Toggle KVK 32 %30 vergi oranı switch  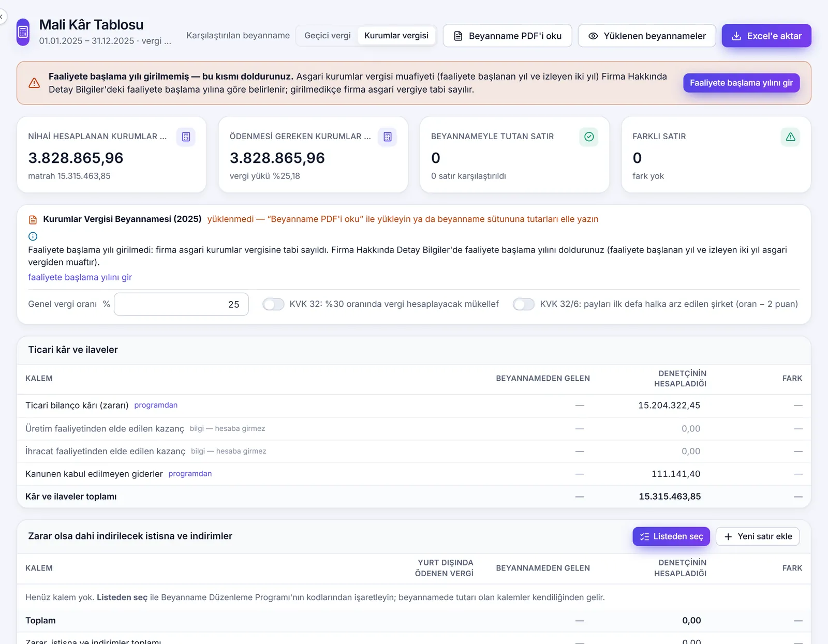pos(273,304)
